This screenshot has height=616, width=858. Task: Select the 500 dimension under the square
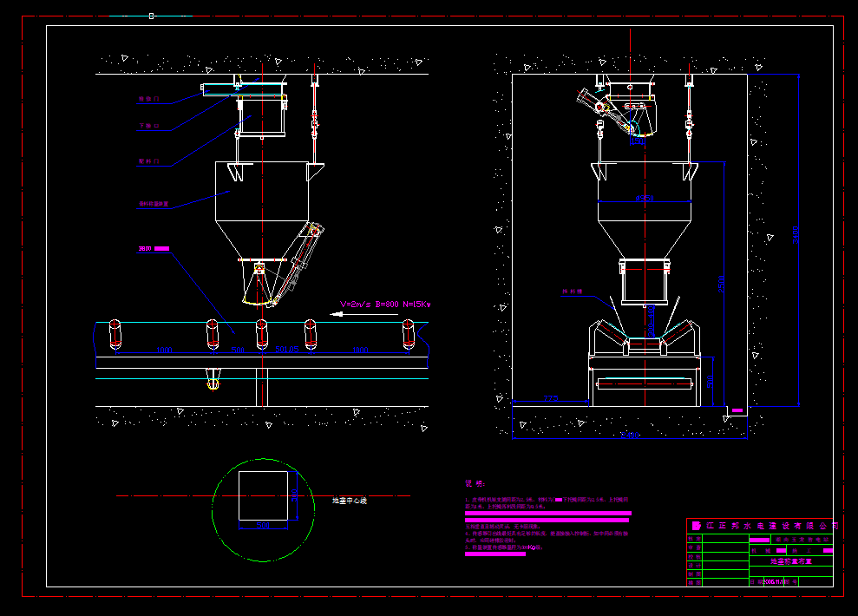click(x=264, y=526)
